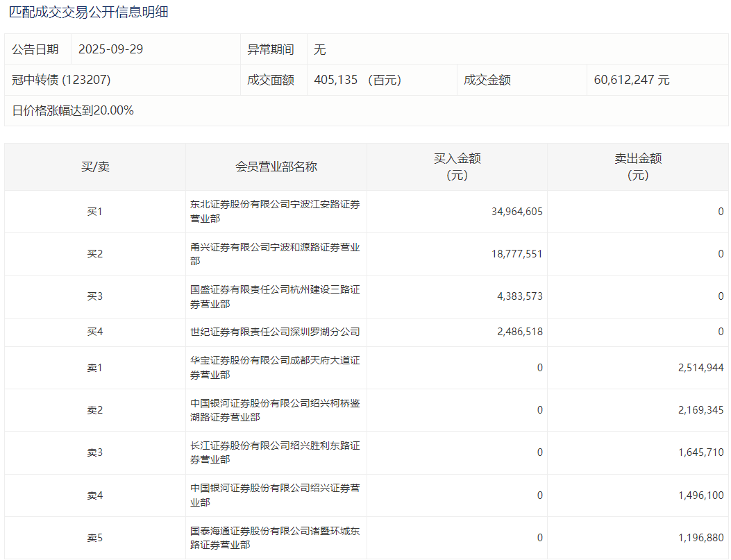Select the announcement date 2025-09-29
This screenshot has height=560, width=731.
pos(110,49)
